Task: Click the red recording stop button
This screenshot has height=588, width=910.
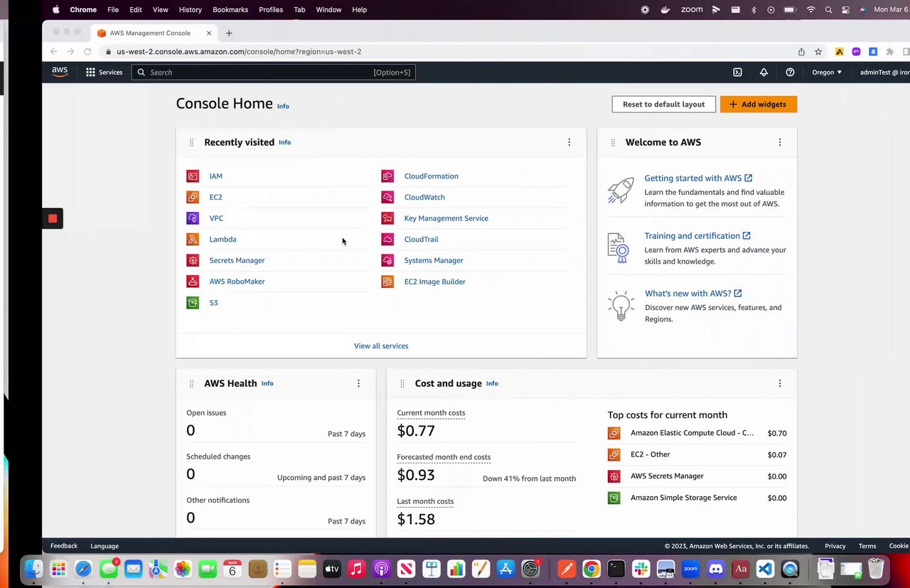Action: coord(53,218)
